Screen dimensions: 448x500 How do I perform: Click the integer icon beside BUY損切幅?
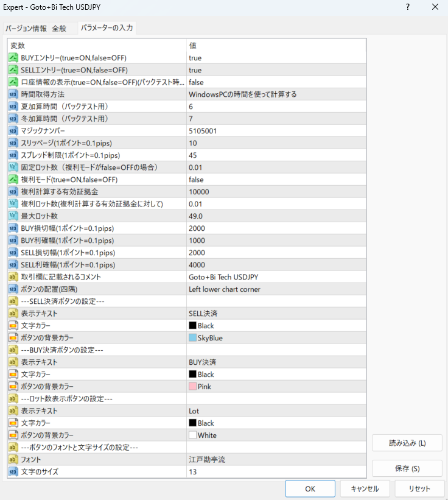(x=13, y=228)
